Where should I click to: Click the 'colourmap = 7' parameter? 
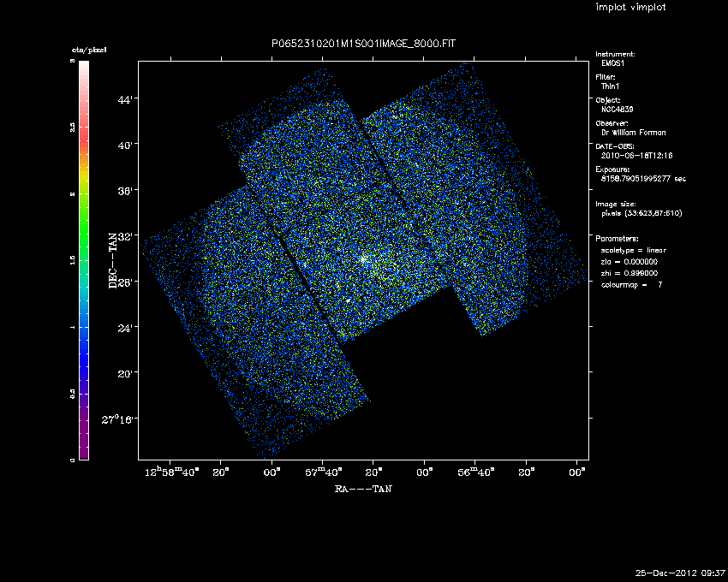(632, 284)
